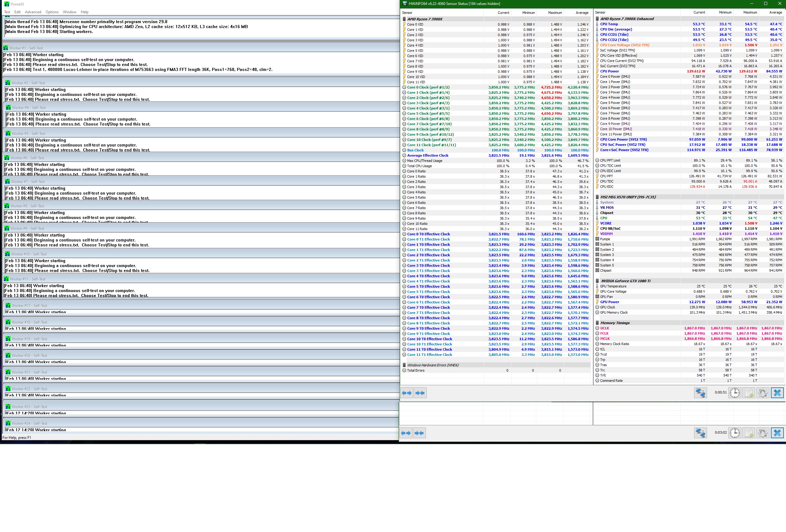Viewport: 786px width, 532px height.
Task: Open sensor settings gear in 0:00:51 toolbar
Action: (763, 393)
